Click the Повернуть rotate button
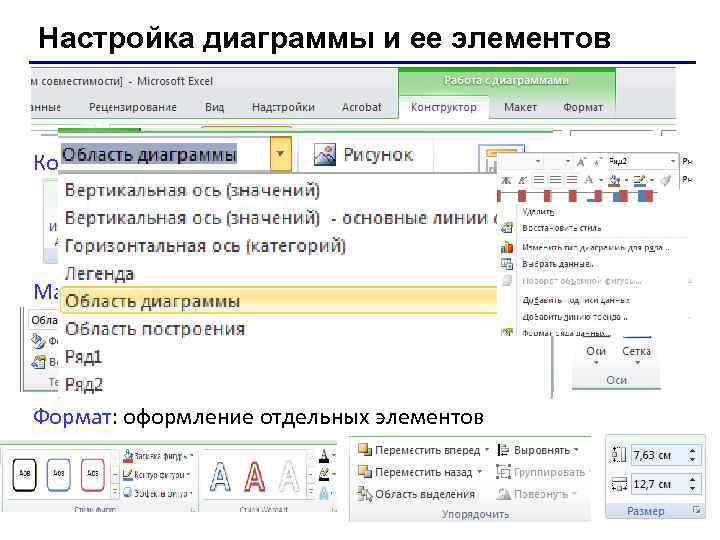Screen dimensions: 720x540 click(x=537, y=494)
